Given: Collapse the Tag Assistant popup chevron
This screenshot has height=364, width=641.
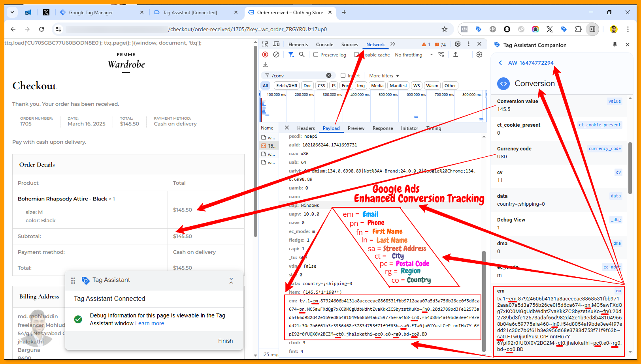Looking at the screenshot, I should (x=231, y=280).
